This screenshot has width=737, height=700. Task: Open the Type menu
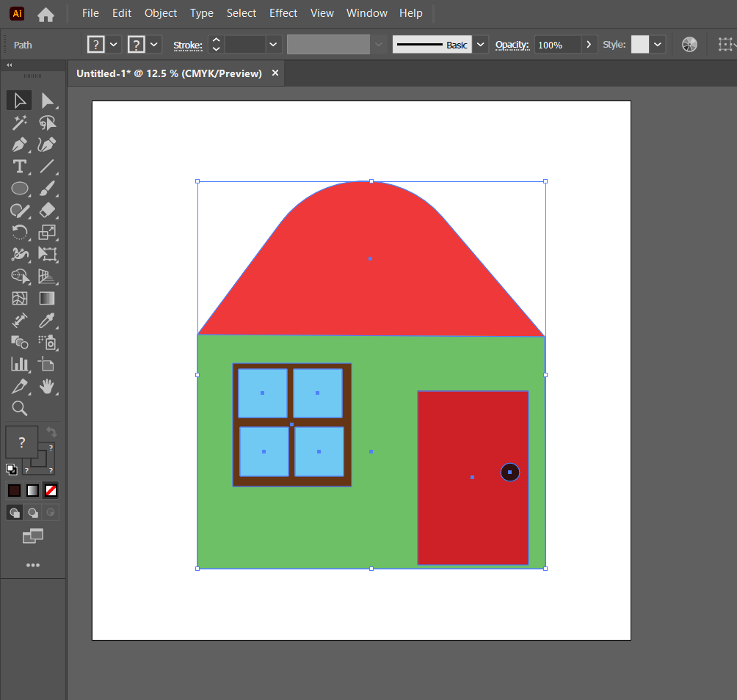[x=202, y=13]
